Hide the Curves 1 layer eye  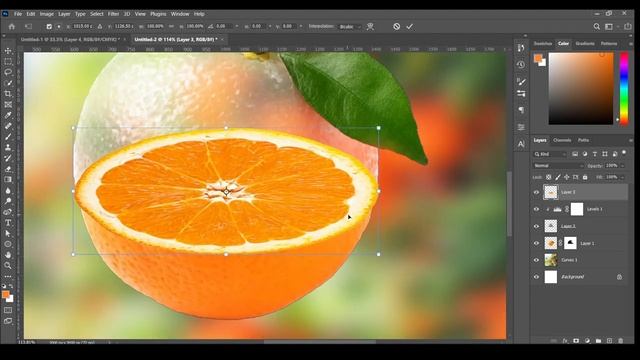(536, 260)
